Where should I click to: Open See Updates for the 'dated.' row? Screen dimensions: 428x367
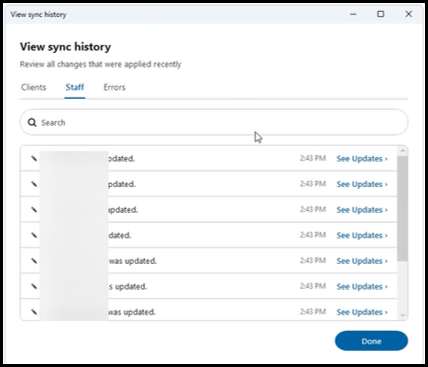[x=362, y=235]
